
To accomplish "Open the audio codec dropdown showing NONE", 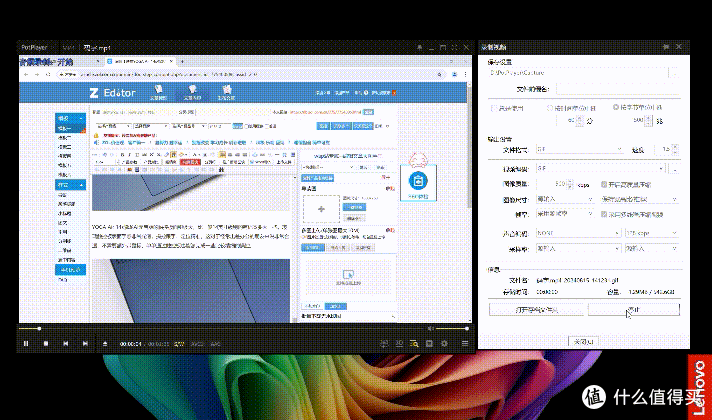I will pyautogui.click(x=578, y=233).
